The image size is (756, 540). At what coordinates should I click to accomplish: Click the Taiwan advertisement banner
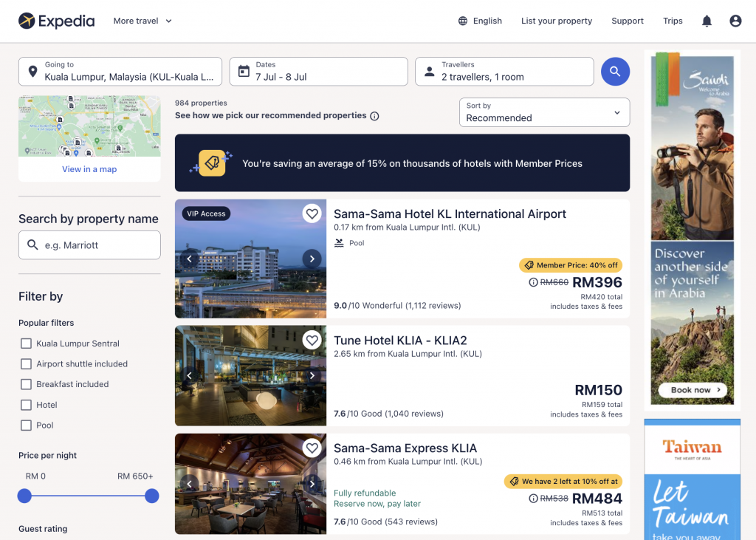tap(692, 479)
